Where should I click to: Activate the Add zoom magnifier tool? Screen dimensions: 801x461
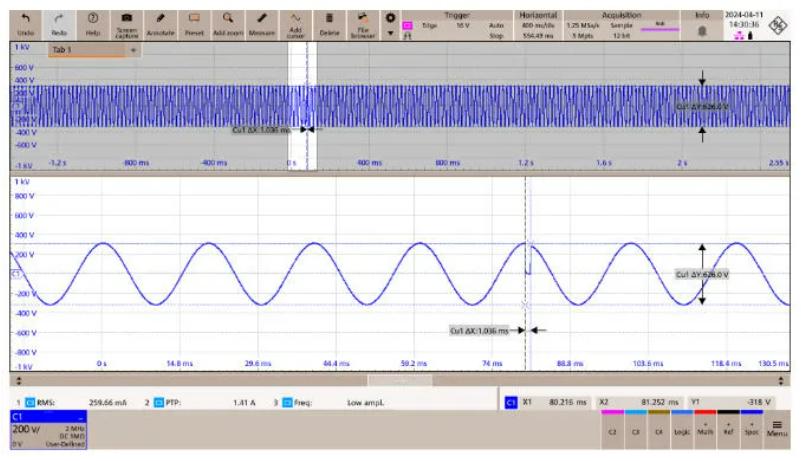click(x=228, y=25)
